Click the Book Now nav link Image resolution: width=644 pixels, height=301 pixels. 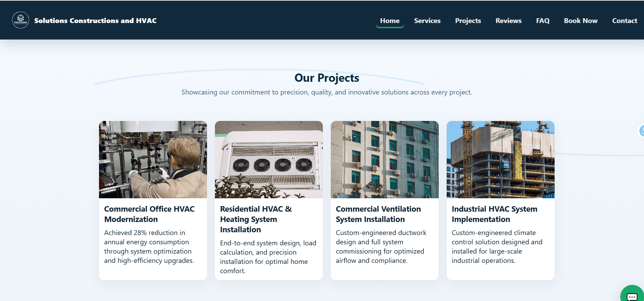coord(580,21)
